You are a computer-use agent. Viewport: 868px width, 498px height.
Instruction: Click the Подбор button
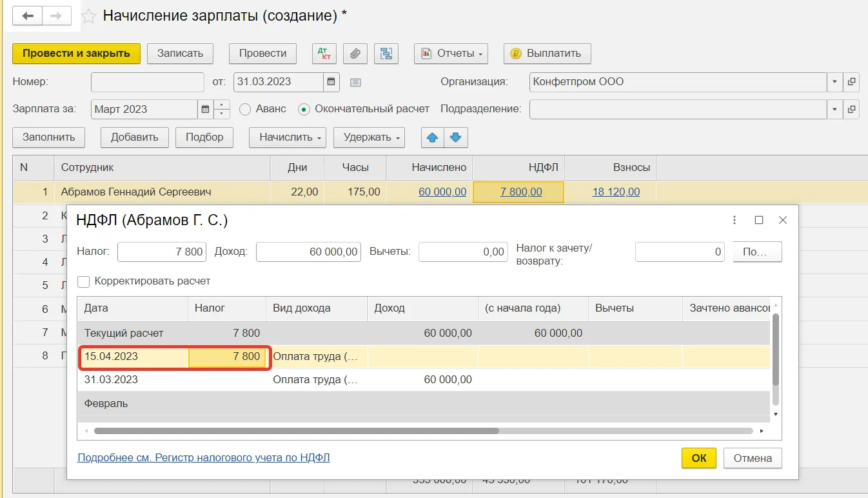(204, 137)
